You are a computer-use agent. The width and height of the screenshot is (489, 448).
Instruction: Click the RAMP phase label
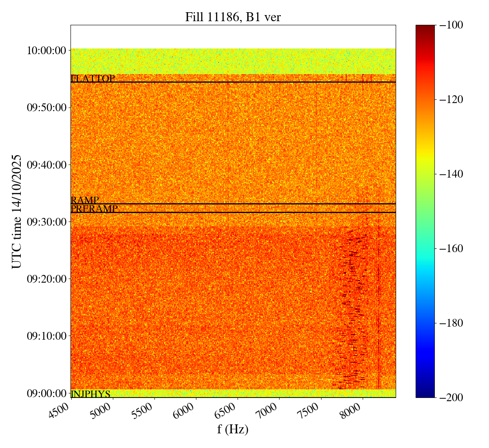click(x=85, y=200)
